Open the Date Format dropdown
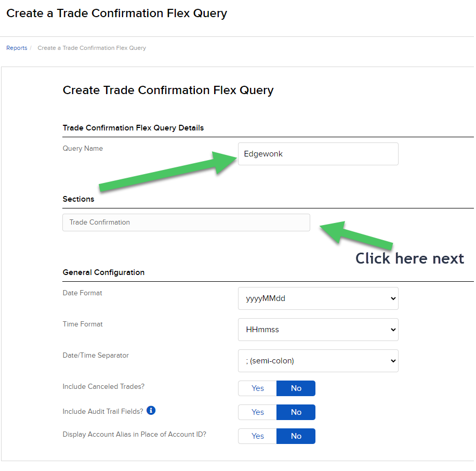476x471 pixels. (x=318, y=298)
